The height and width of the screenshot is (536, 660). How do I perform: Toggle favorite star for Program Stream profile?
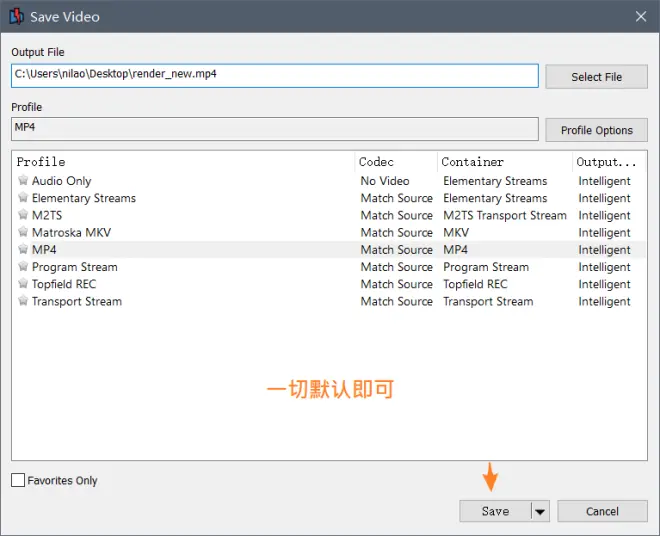(x=23, y=267)
